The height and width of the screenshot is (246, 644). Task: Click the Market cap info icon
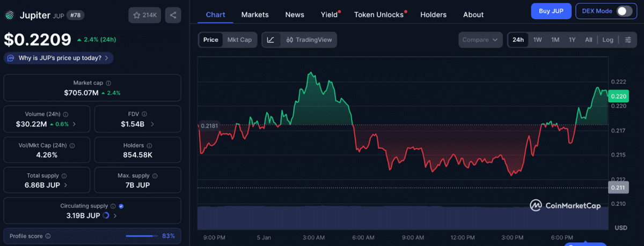point(108,83)
